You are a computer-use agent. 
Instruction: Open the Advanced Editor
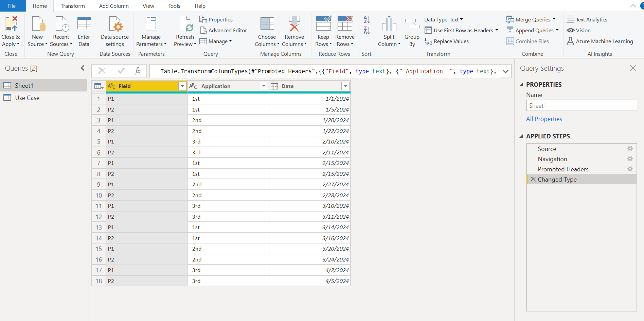coord(223,30)
